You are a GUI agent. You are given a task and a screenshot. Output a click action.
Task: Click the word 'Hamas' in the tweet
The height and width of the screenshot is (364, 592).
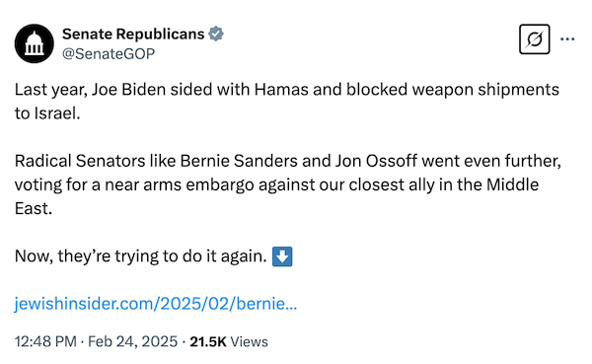[281, 90]
